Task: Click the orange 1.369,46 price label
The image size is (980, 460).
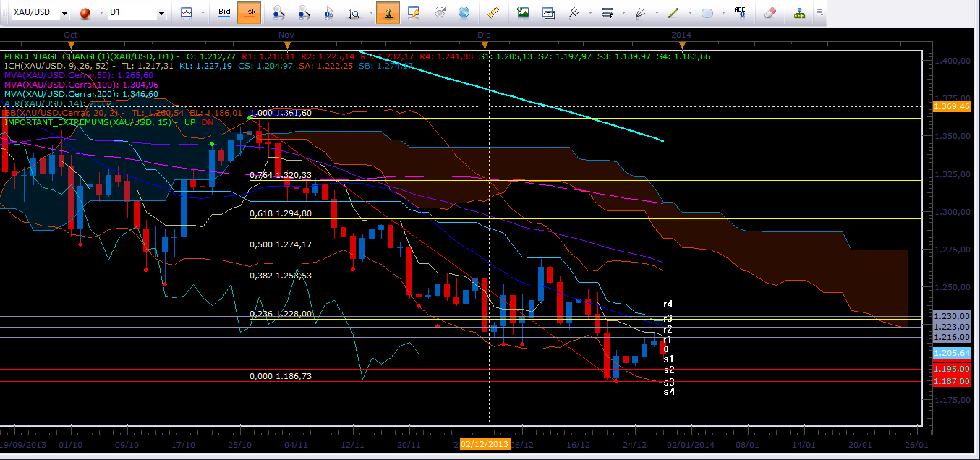Action: (x=951, y=106)
